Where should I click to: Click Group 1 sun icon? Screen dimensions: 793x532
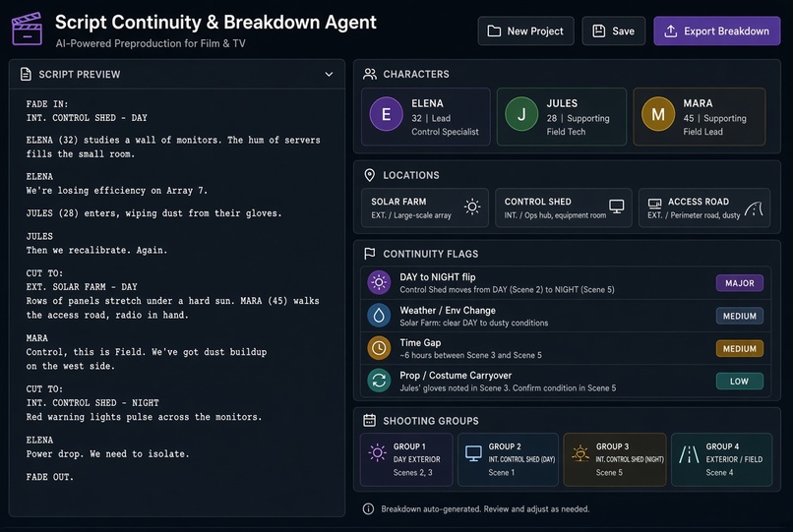(377, 452)
